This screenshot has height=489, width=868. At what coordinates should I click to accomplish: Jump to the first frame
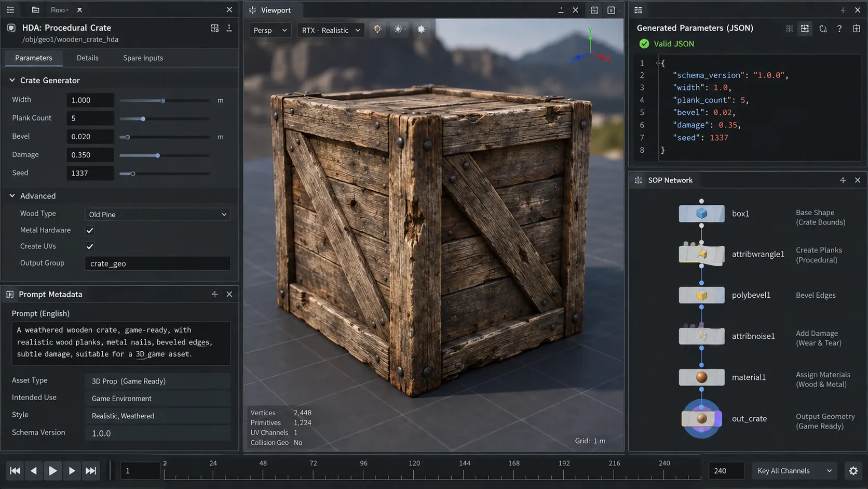coord(15,471)
